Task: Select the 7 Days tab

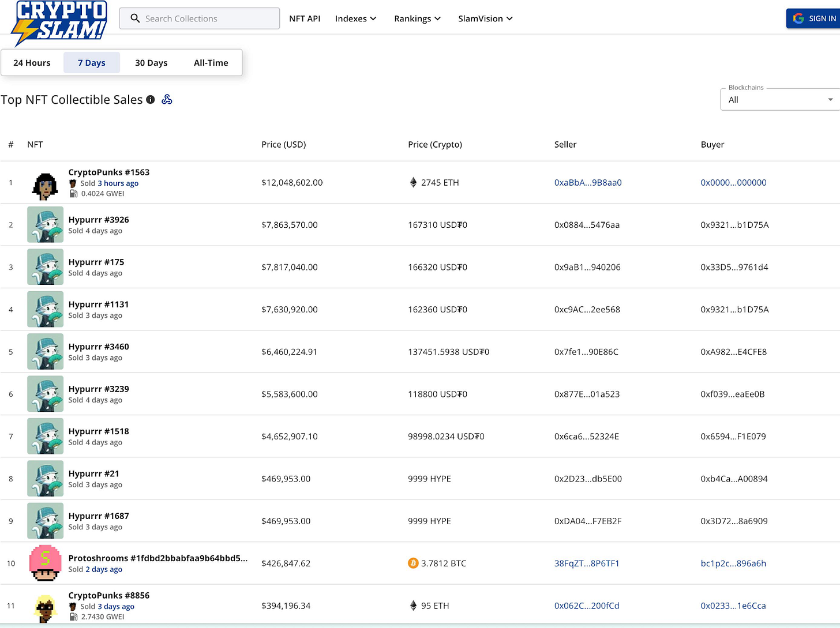Action: pos(92,63)
